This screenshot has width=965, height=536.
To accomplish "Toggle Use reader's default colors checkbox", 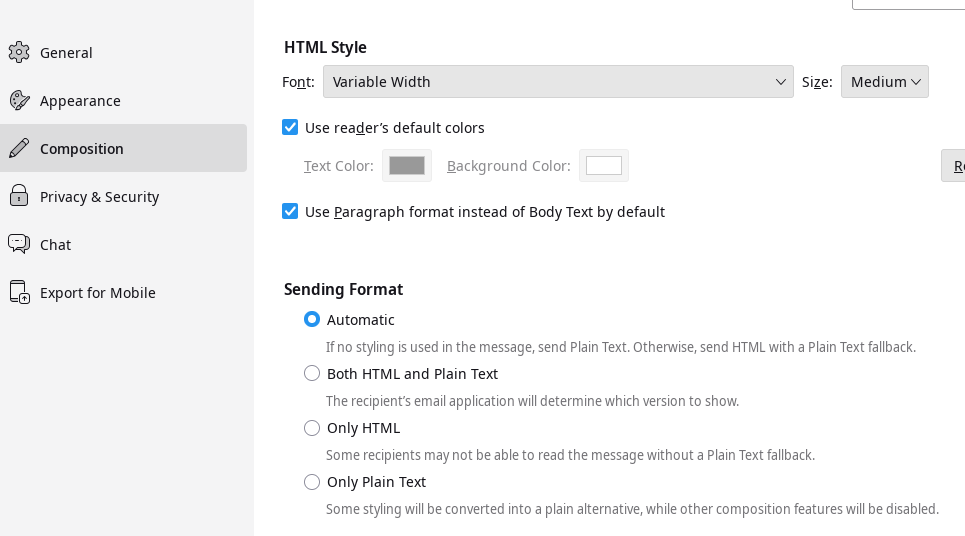I will pos(290,127).
